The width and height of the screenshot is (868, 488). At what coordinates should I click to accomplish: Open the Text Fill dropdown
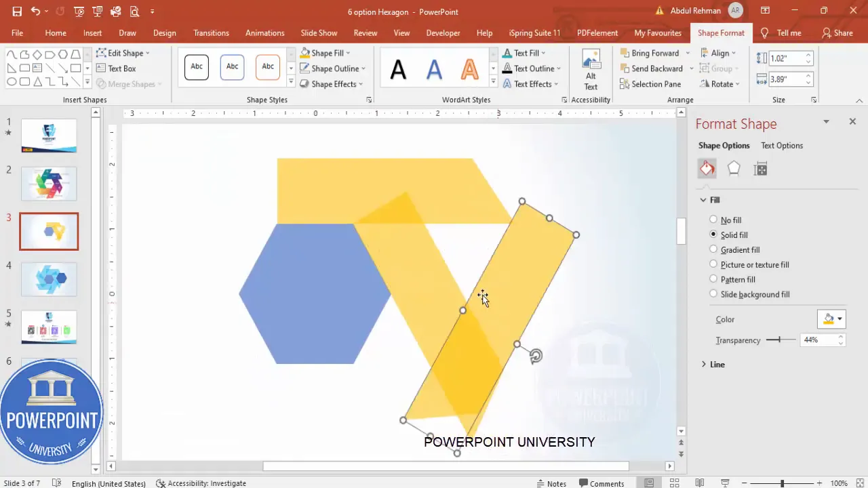[x=524, y=53]
